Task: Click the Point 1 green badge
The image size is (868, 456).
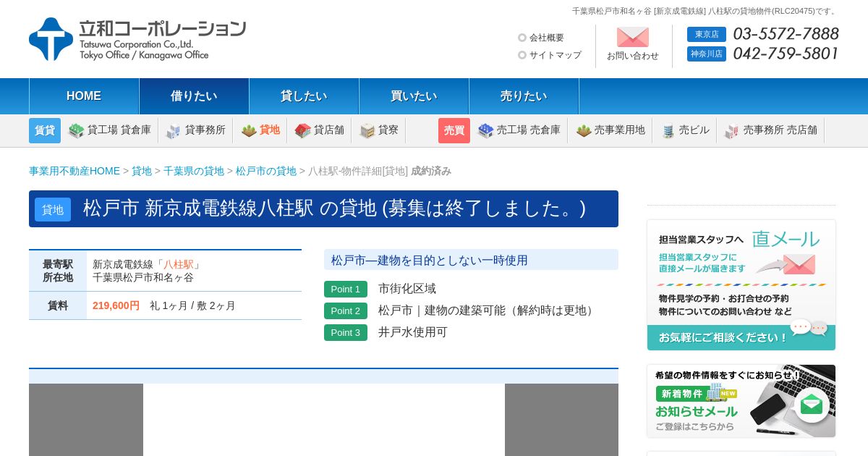Action: pyautogui.click(x=346, y=289)
